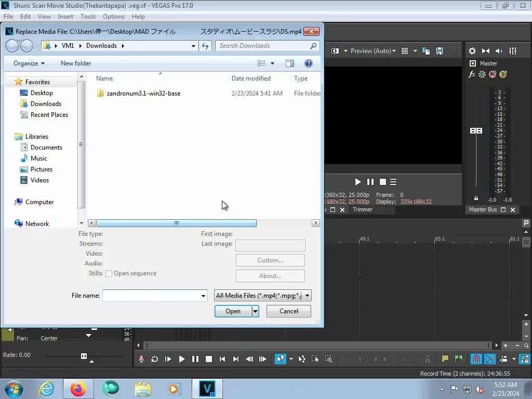532x399 pixels.
Task: Expand the Organize dropdown
Action: [x=29, y=63]
